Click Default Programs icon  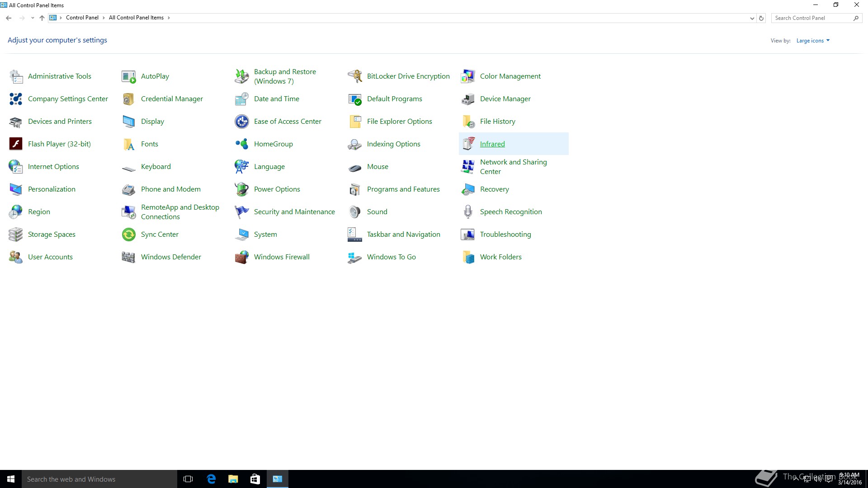click(x=355, y=99)
